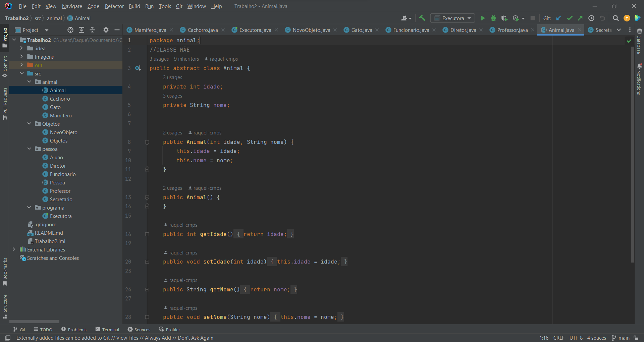Open Mamifero class in project tree

click(x=60, y=115)
